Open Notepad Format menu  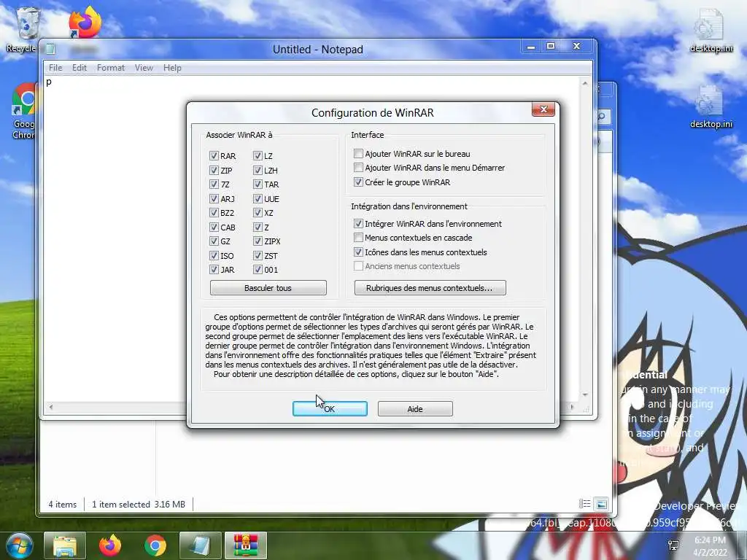click(x=111, y=68)
